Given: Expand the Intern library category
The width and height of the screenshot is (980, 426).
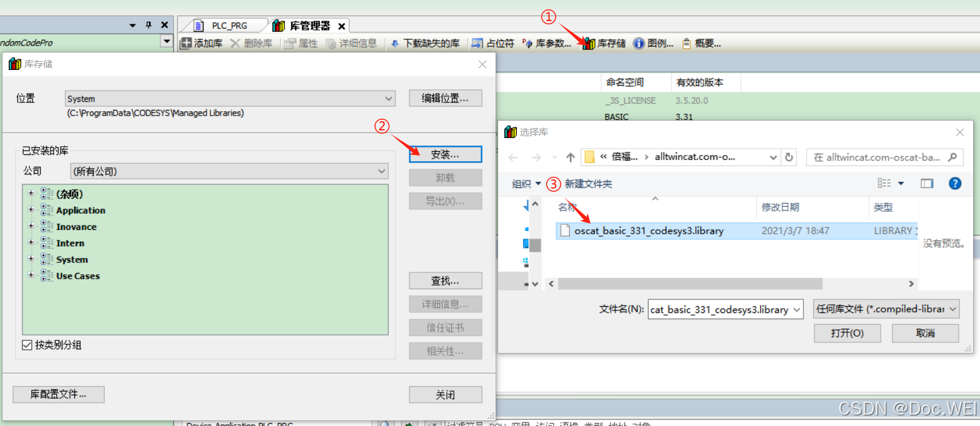Looking at the screenshot, I should (x=31, y=242).
